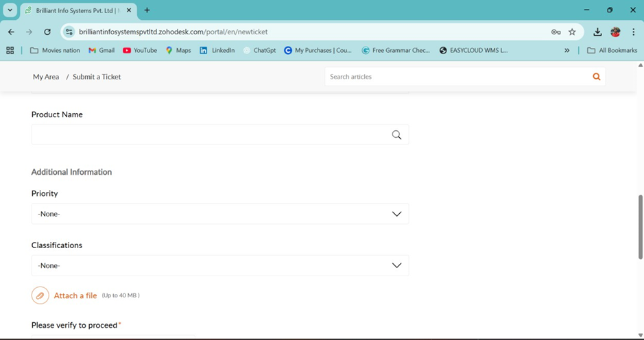The height and width of the screenshot is (340, 644).
Task: Click the Product Name lookup magnifier icon
Action: pyautogui.click(x=396, y=135)
